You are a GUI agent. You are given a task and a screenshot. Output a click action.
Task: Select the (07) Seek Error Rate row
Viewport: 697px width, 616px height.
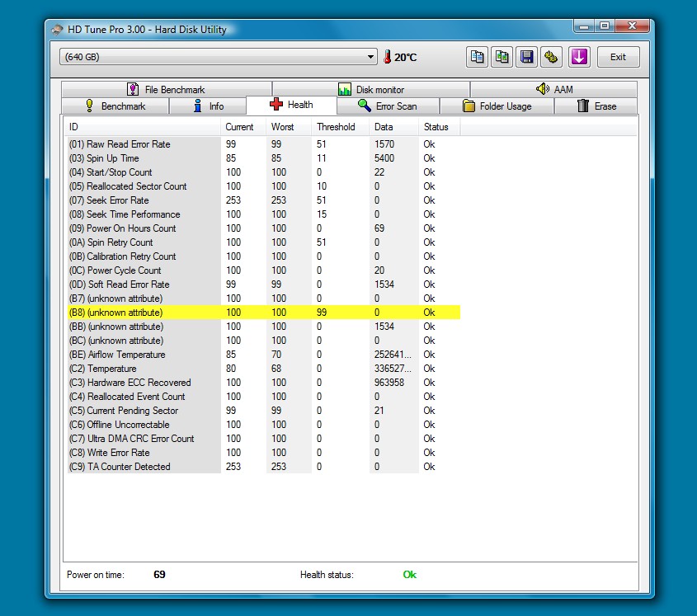pos(264,200)
